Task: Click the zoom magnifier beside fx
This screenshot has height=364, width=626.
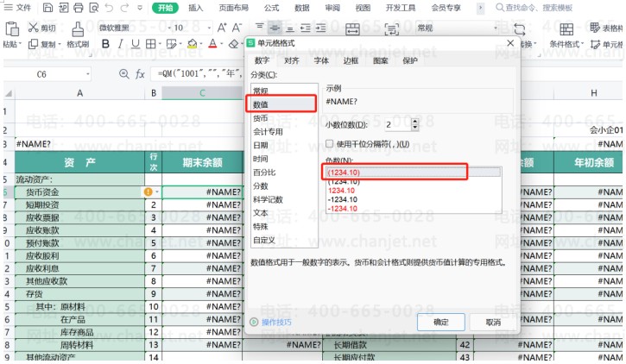Action: click(124, 74)
